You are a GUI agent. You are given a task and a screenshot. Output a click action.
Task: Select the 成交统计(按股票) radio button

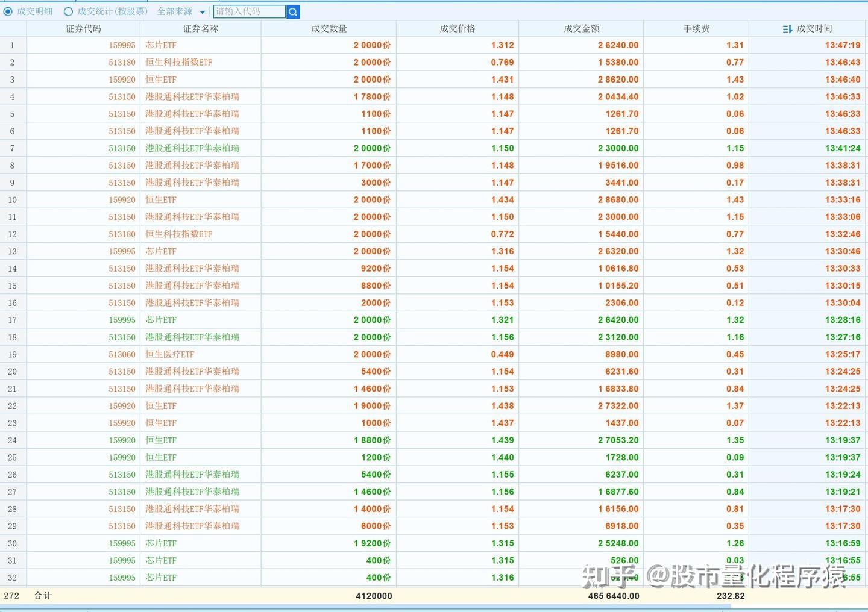click(x=68, y=11)
